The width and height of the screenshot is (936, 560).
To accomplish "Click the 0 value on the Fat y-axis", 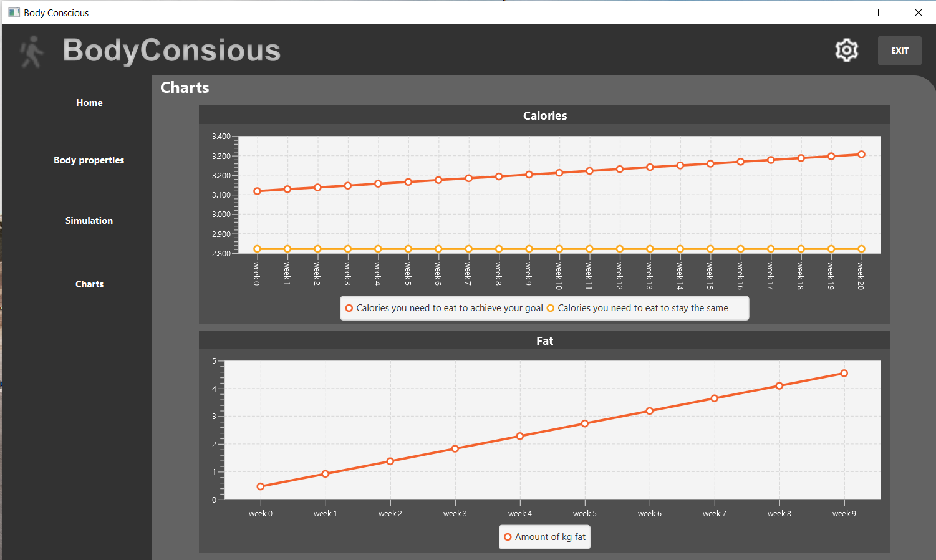I will point(214,500).
